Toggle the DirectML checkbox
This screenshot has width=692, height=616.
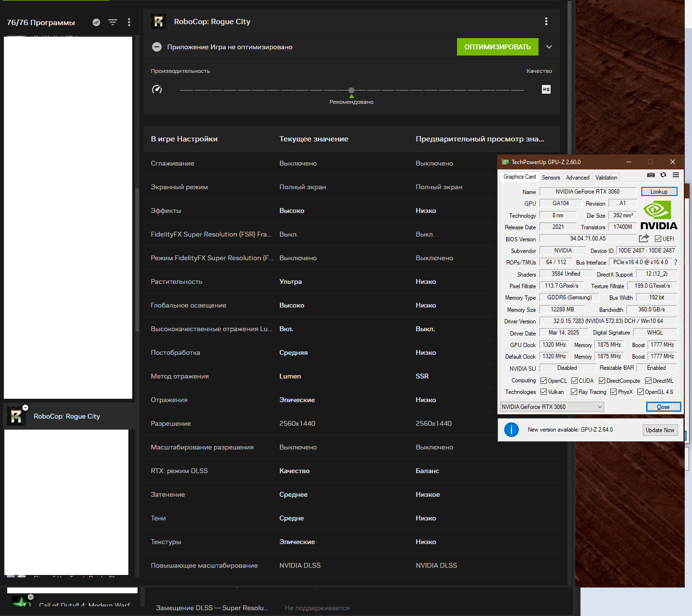coord(648,381)
